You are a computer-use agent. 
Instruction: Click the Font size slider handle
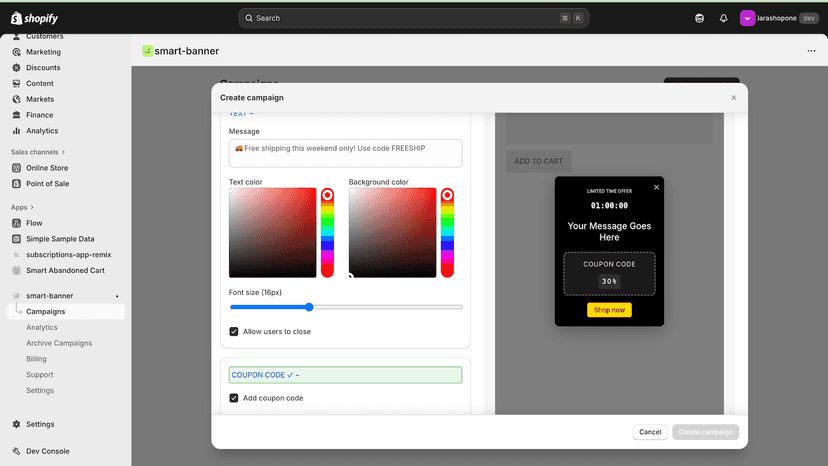pyautogui.click(x=309, y=307)
